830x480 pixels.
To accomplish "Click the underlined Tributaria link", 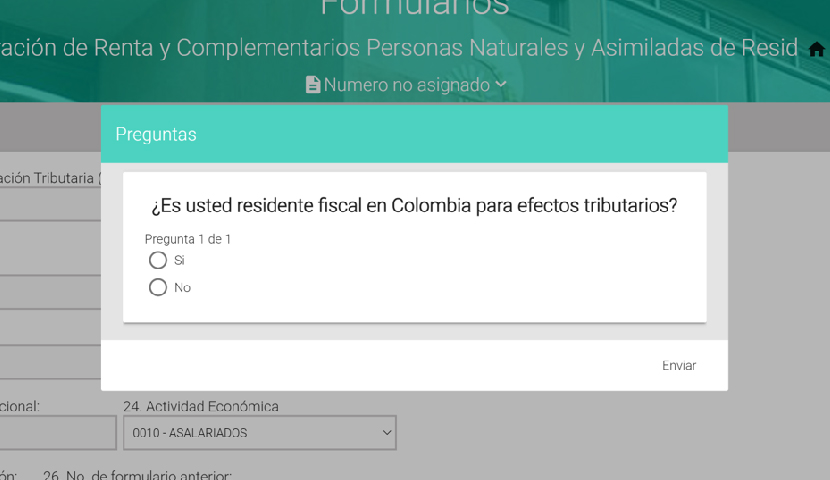I will pyautogui.click(x=48, y=178).
